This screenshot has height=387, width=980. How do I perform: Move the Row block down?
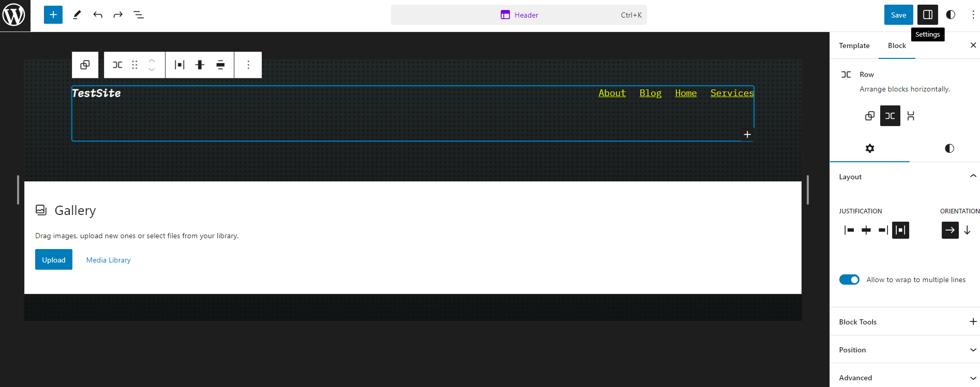(152, 69)
